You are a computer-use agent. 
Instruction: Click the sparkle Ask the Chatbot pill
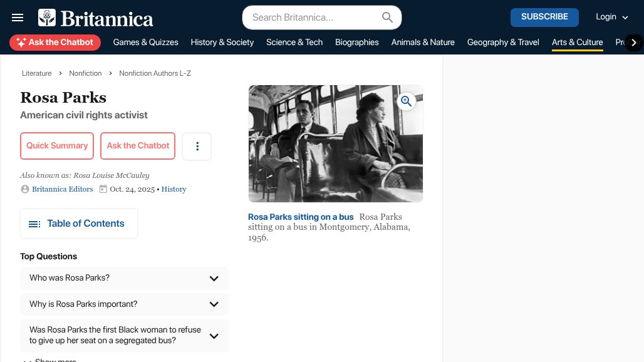(x=55, y=43)
